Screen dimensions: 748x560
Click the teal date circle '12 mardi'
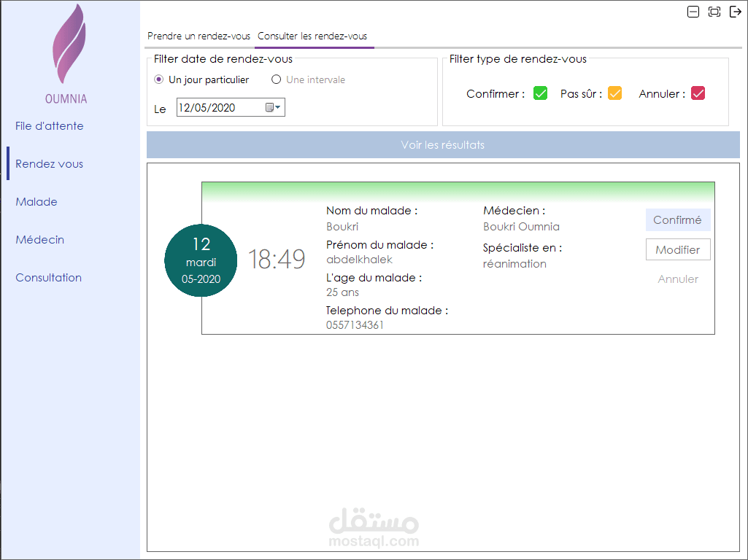tap(201, 260)
